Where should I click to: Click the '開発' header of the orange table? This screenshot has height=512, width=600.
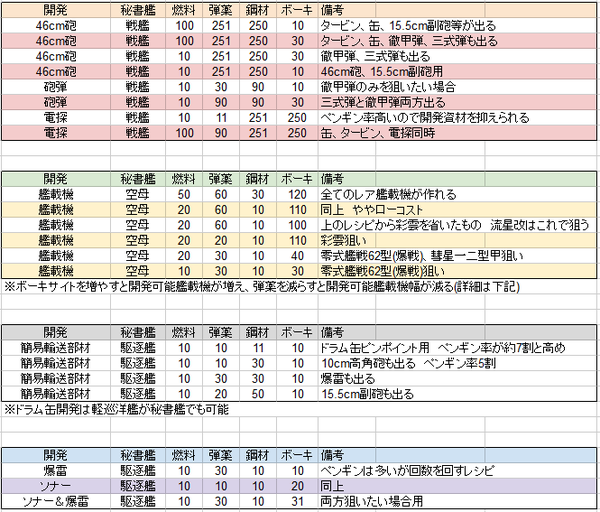56,10
